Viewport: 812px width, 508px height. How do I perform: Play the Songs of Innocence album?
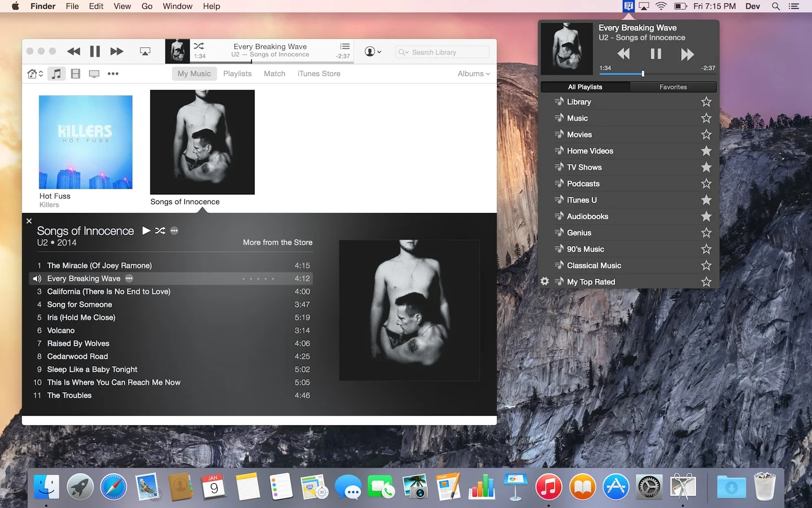147,230
